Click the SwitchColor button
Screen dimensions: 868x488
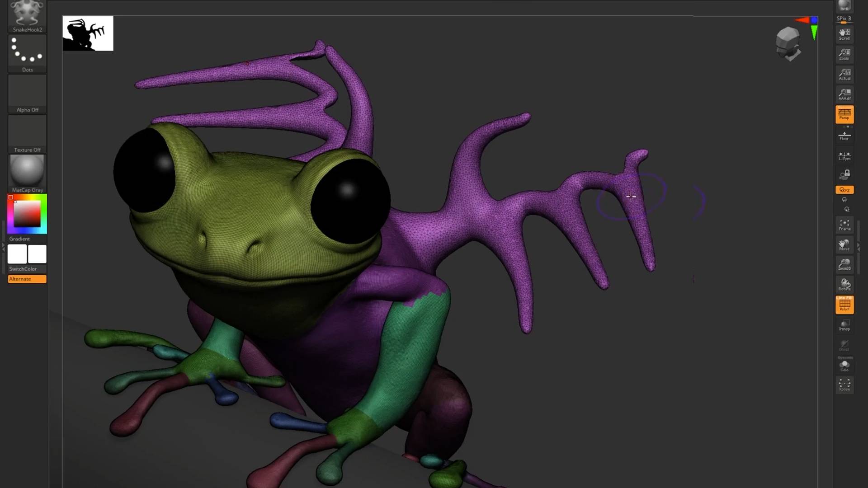coord(23,269)
